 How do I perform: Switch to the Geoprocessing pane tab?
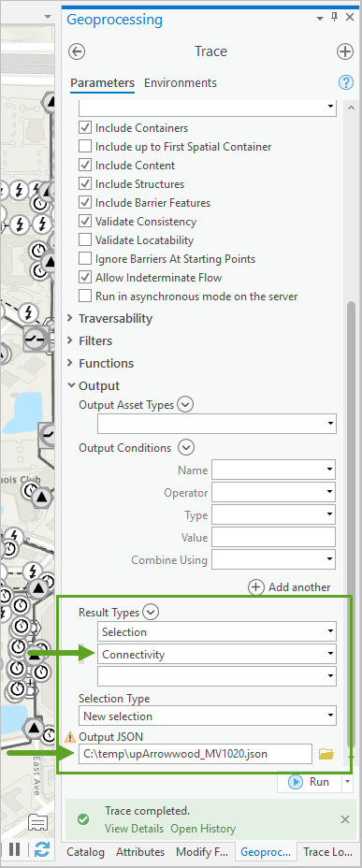[267, 851]
